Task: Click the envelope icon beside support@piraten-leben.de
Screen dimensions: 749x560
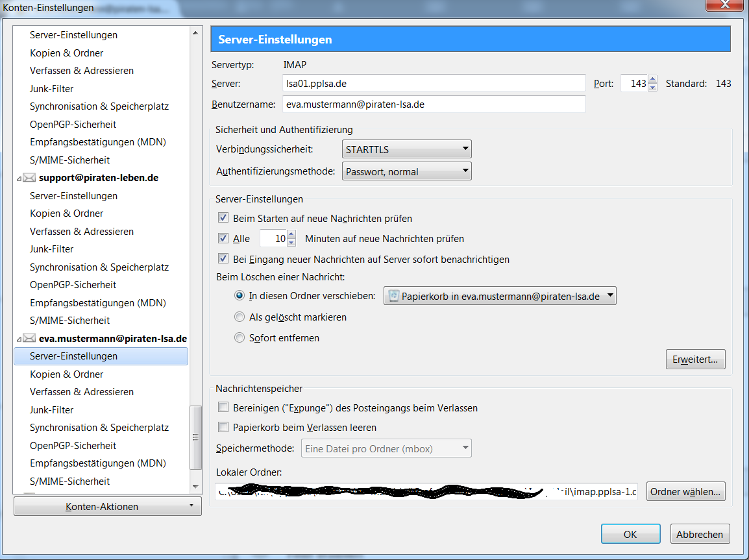Action: 29,178
